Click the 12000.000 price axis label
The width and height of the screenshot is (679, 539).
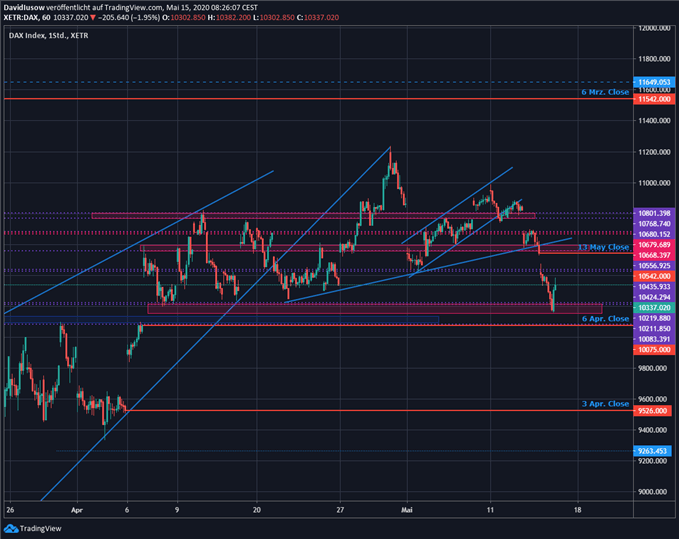coord(654,28)
